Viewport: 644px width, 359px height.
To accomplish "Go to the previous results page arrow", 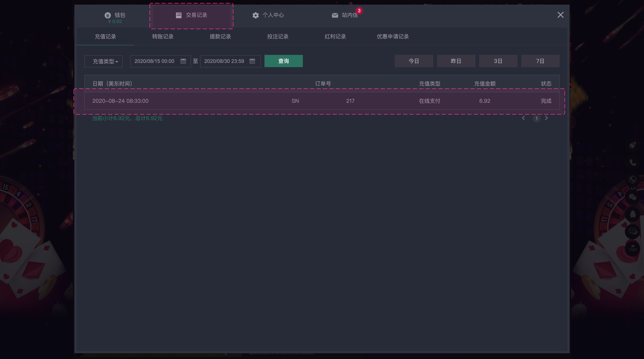I will (x=524, y=118).
